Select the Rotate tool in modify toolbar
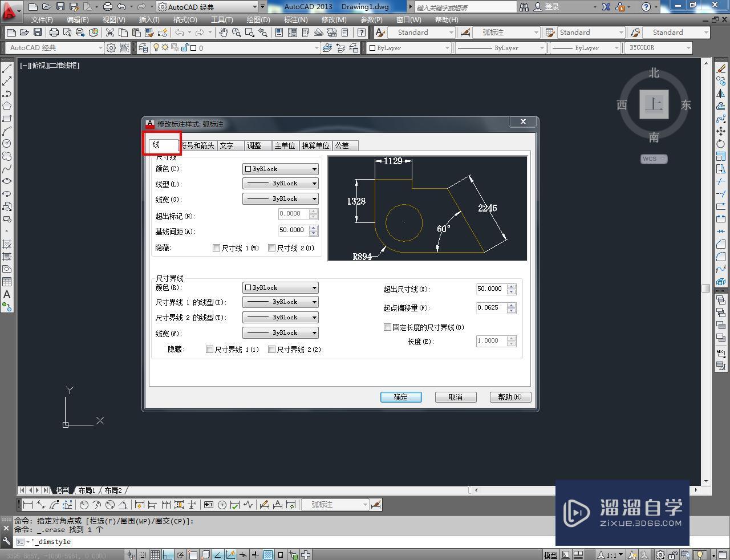 coord(721,144)
